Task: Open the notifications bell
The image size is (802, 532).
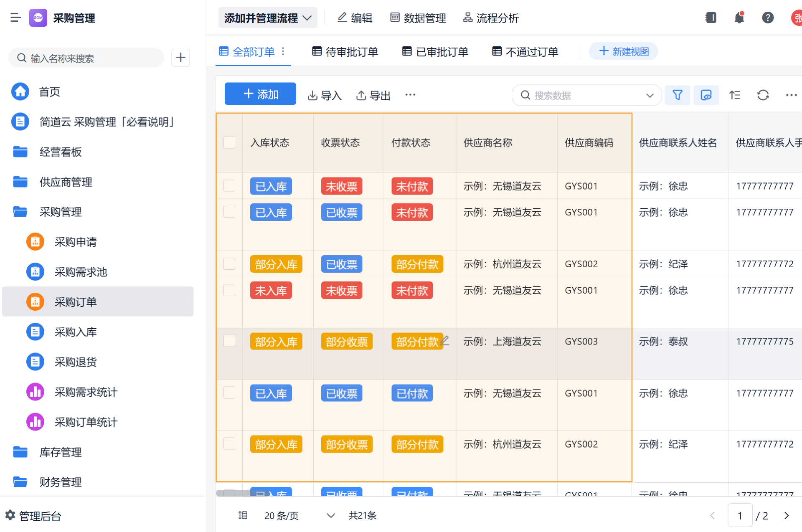Action: click(x=739, y=18)
